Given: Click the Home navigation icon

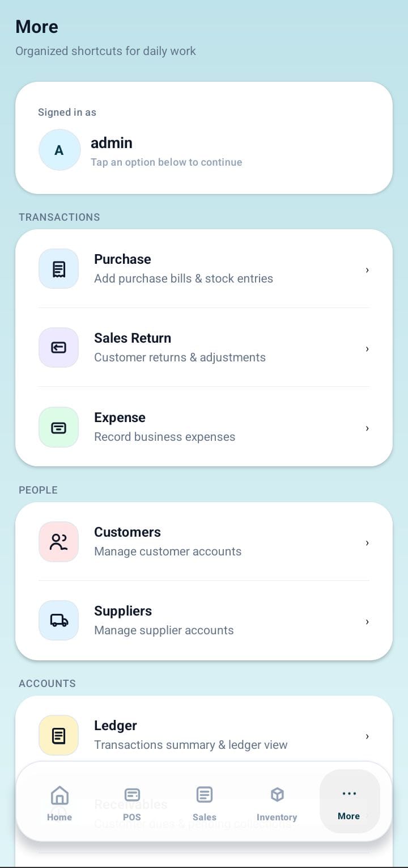Looking at the screenshot, I should [59, 794].
